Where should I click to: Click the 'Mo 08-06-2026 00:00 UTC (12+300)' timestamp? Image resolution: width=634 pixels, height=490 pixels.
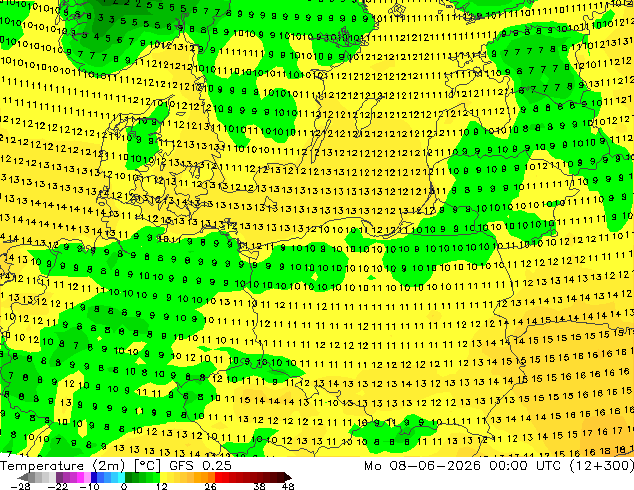point(499,466)
